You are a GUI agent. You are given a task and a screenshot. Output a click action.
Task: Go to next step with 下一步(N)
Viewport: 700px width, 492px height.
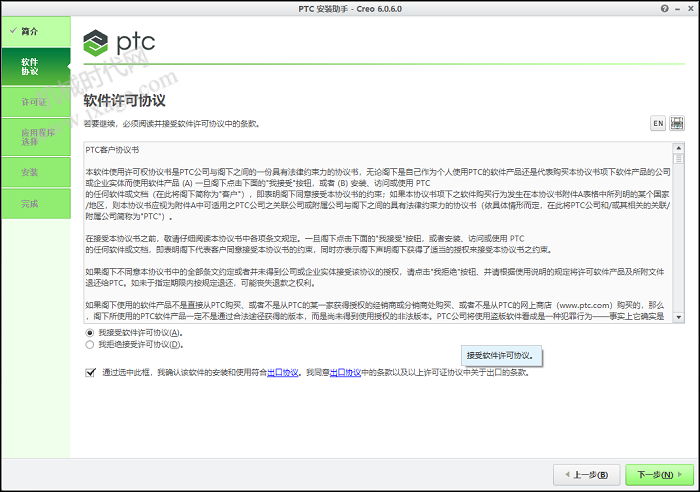click(x=659, y=475)
